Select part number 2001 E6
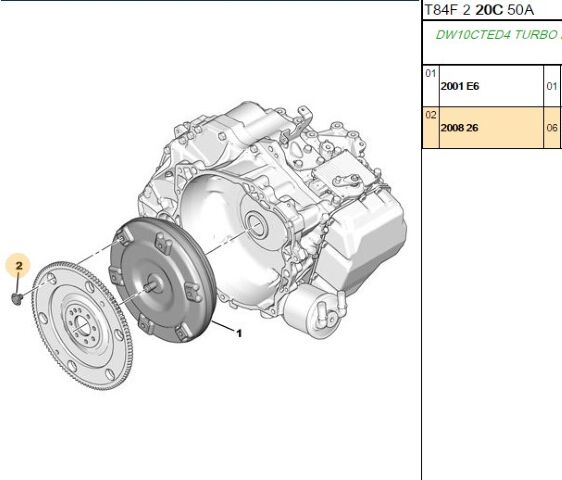The width and height of the screenshot is (562, 480). 460,86
